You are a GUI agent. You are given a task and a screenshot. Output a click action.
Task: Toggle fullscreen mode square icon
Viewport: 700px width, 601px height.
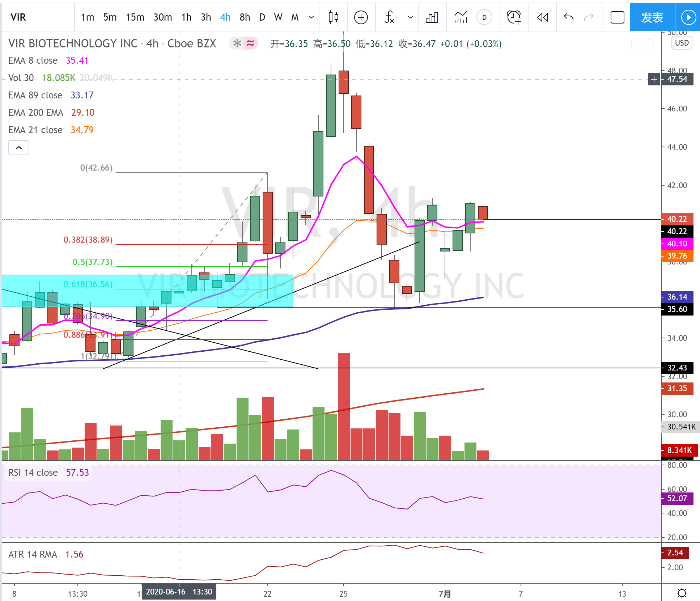617,17
